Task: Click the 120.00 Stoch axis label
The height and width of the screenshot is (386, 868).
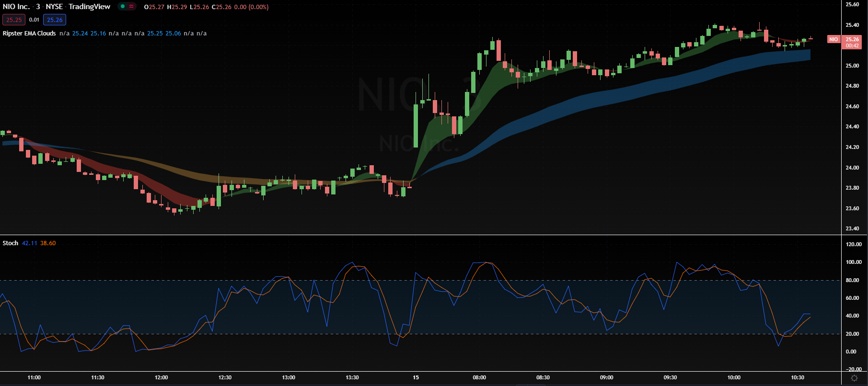Action: [x=854, y=244]
